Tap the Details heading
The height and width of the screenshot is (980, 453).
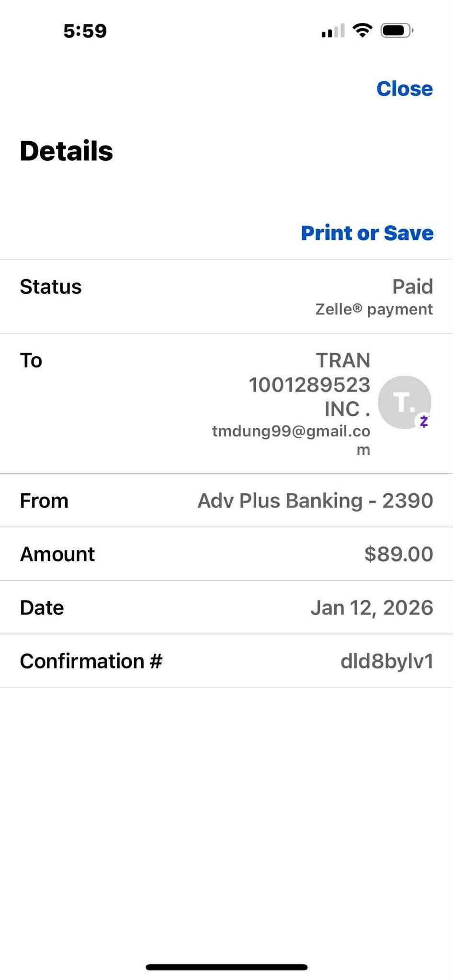(67, 151)
